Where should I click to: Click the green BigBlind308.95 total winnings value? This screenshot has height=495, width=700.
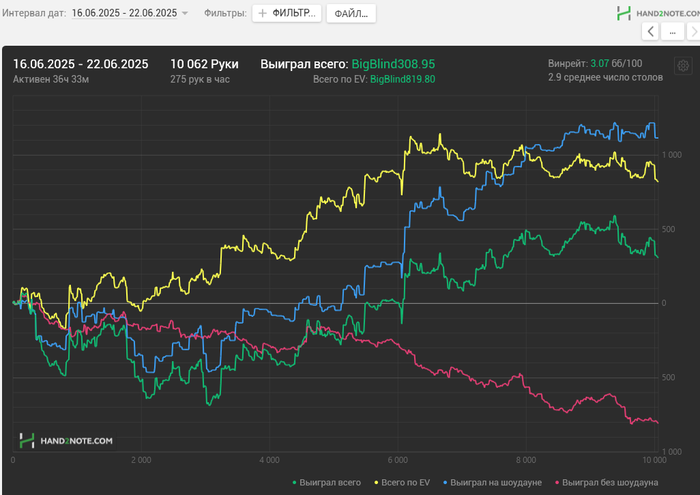tap(393, 64)
